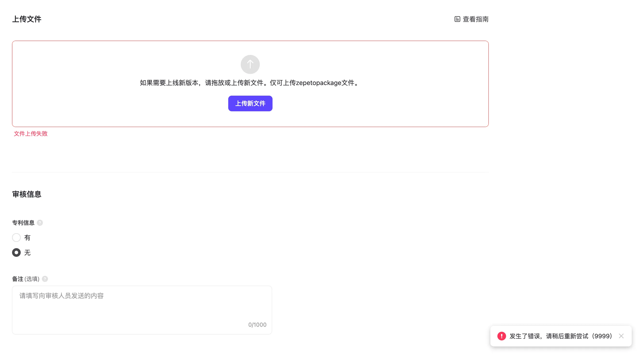Click the 上传新文件 button
This screenshot has width=644, height=358.
click(250, 103)
